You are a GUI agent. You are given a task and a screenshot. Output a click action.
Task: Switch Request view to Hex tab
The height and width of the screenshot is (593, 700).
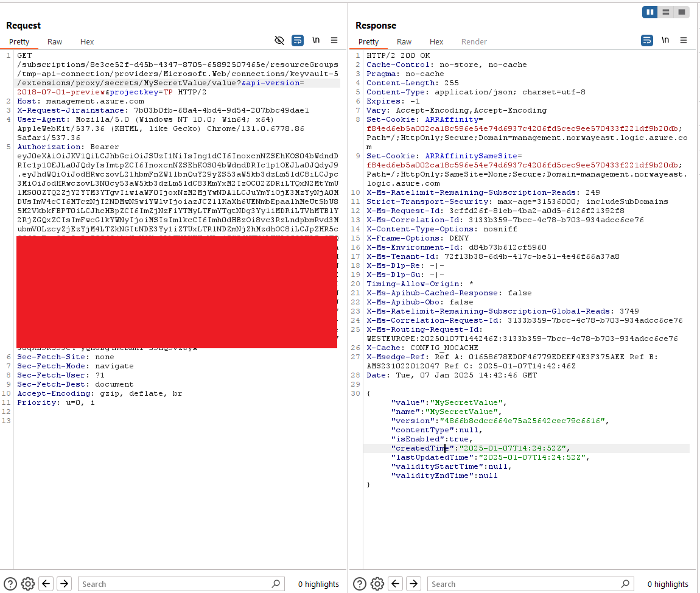pos(87,42)
